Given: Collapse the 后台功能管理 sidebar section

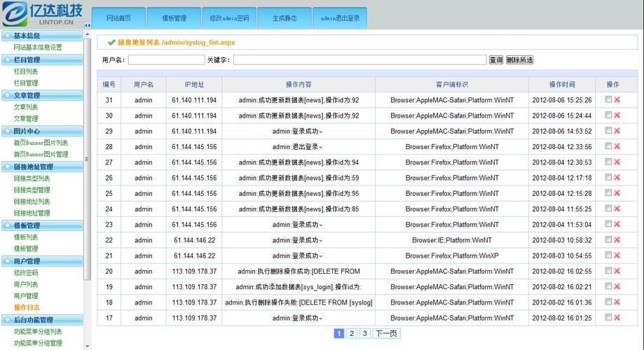Looking at the screenshot, I should 42,320.
